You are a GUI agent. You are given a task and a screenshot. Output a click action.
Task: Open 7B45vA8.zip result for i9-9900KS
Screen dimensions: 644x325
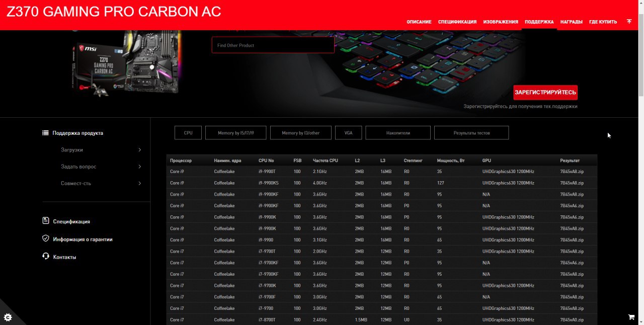pos(572,183)
